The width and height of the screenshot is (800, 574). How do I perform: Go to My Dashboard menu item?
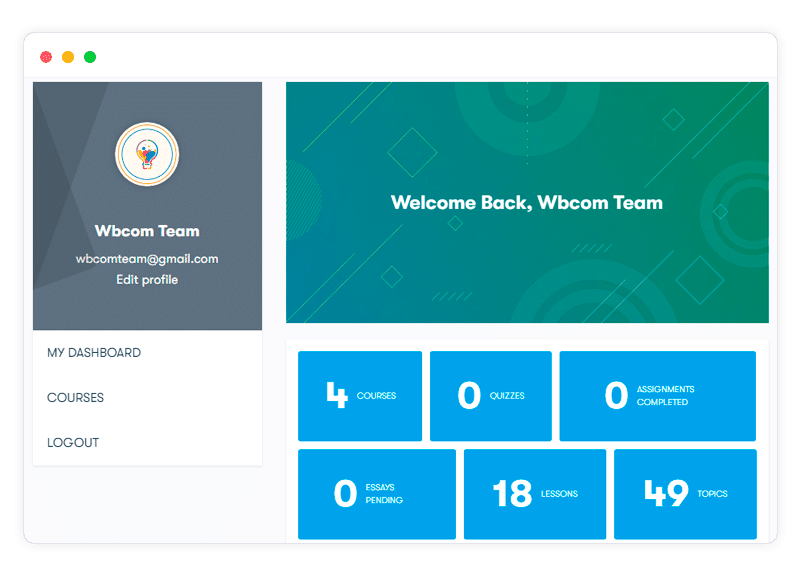click(94, 353)
